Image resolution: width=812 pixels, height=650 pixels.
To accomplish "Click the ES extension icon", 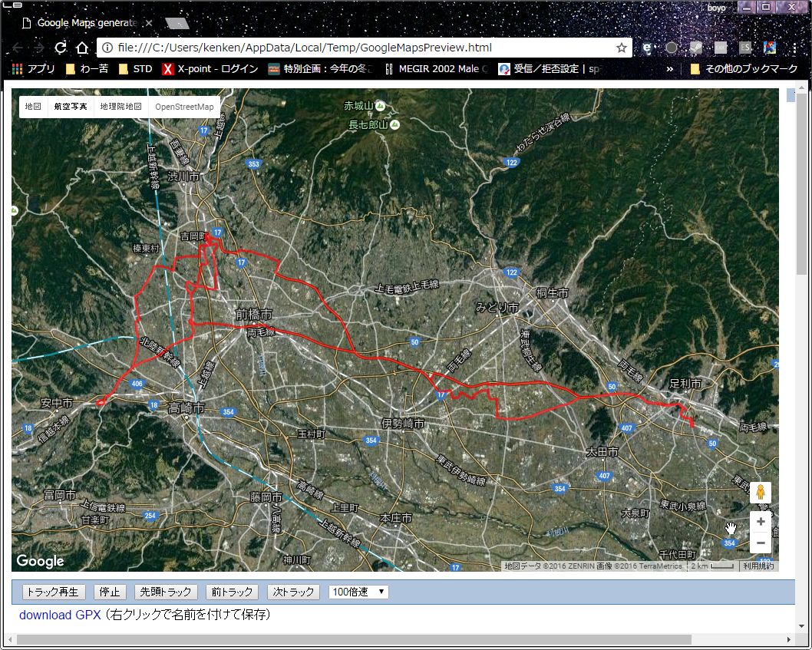I will coord(744,48).
